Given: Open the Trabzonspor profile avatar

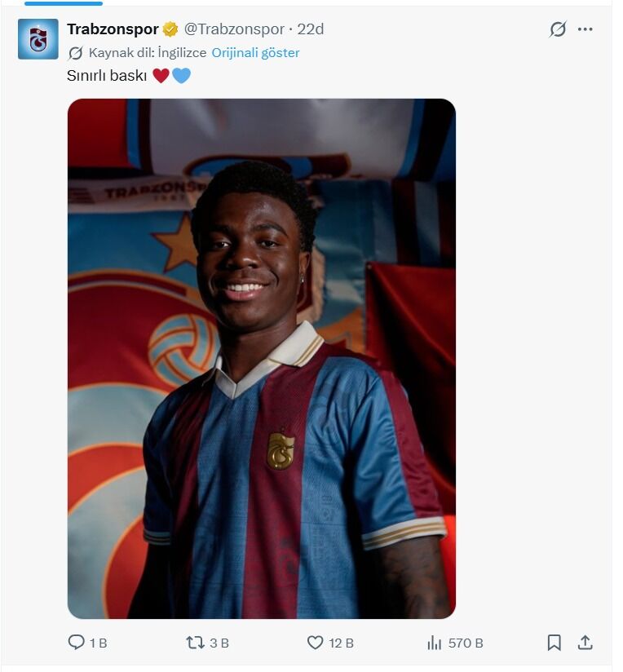Looking at the screenshot, I should point(38,39).
